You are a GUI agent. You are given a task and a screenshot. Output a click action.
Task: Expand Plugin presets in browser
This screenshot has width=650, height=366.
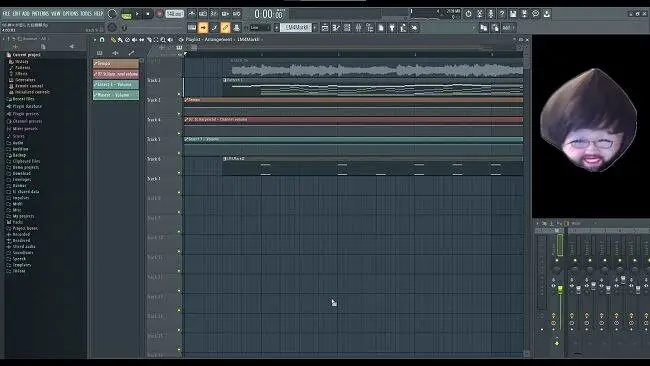pyautogui.click(x=25, y=114)
